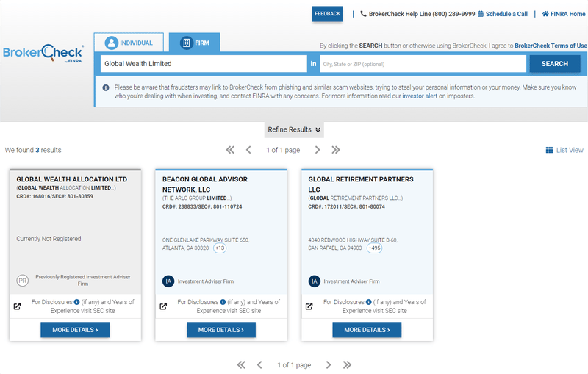
Task: Click the calendar icon by Schedule a Call
Action: click(481, 14)
